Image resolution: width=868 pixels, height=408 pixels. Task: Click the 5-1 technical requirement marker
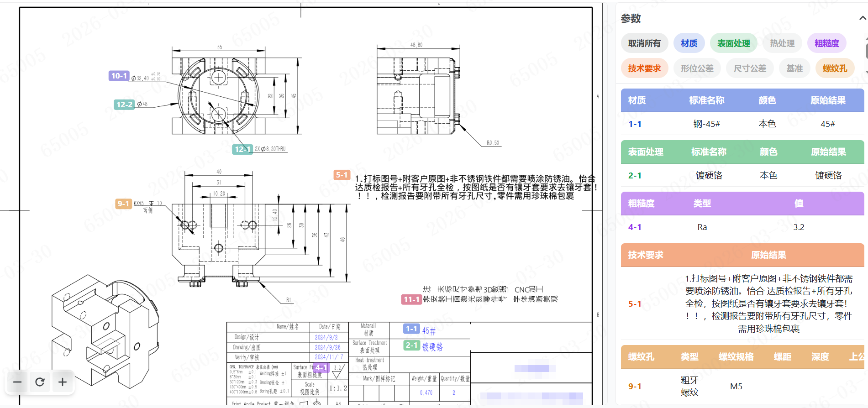coord(342,175)
